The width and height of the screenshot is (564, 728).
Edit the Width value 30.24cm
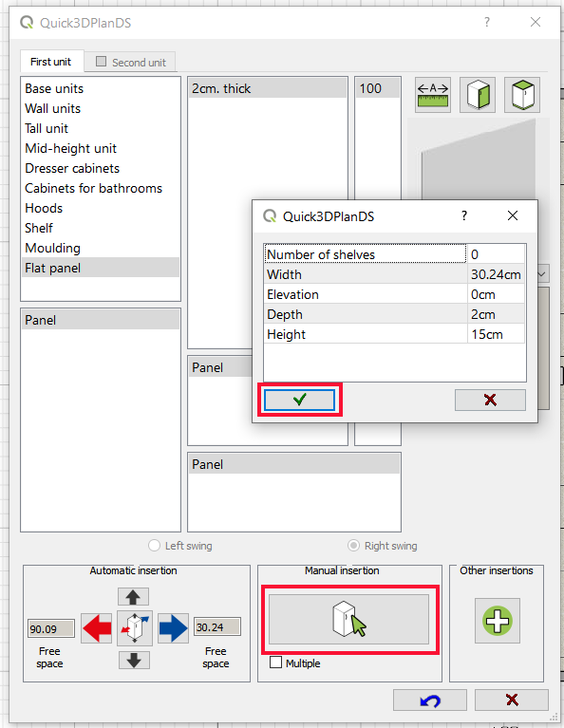coord(496,274)
